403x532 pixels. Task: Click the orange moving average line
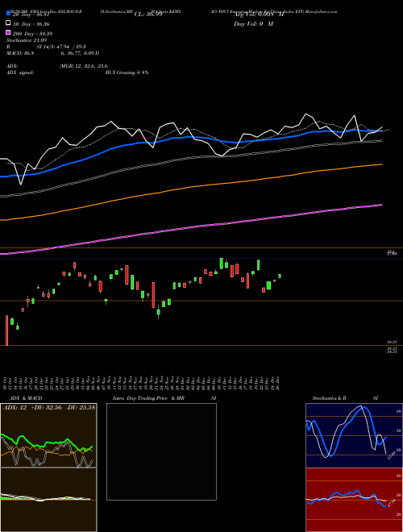[192, 186]
